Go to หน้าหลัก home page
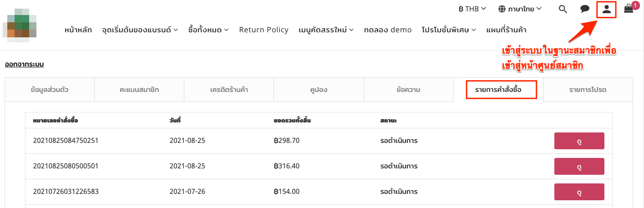This screenshot has width=644, height=208. 78,30
